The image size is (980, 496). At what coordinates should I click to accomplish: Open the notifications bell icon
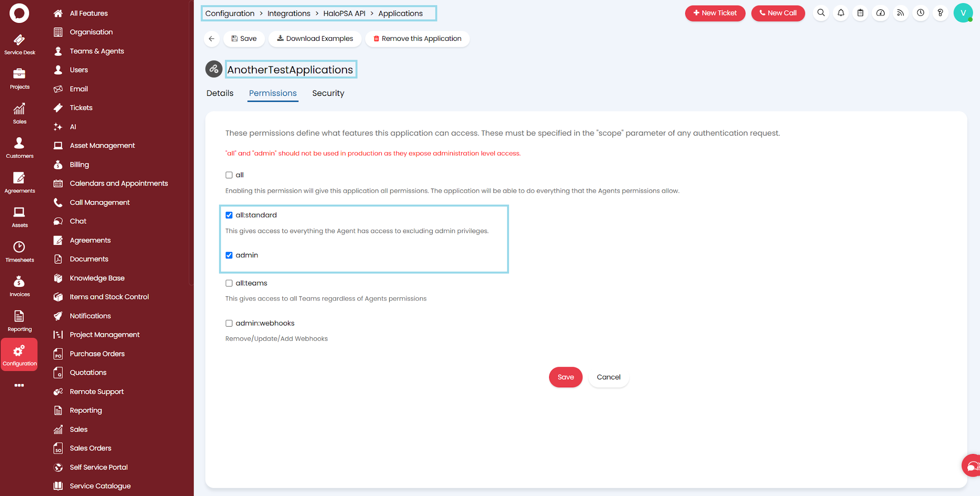(x=841, y=13)
